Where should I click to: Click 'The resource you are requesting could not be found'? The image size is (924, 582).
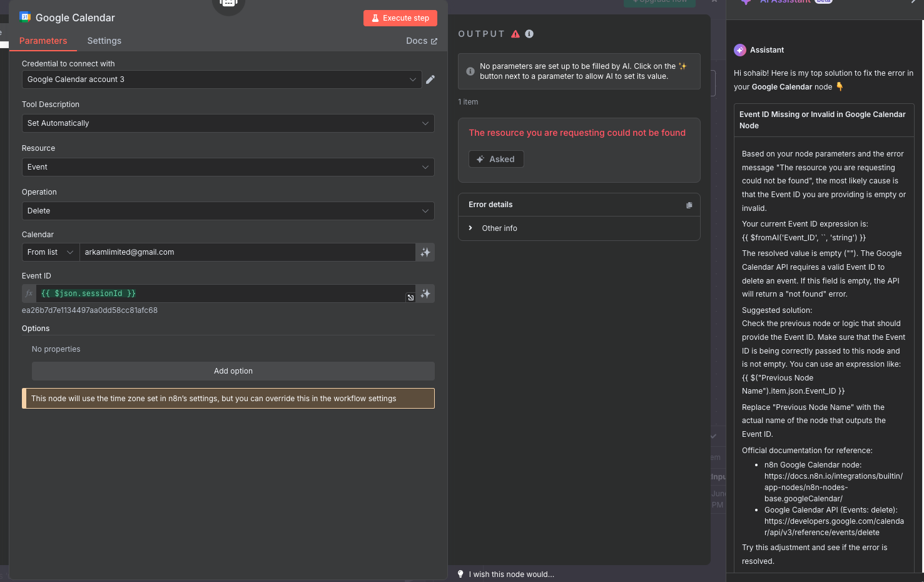577,133
